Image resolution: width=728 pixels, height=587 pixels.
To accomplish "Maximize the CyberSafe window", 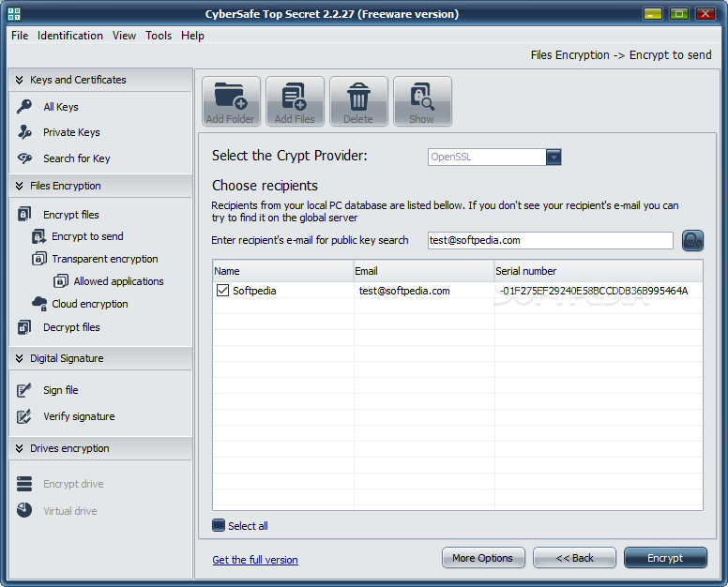I will pyautogui.click(x=679, y=14).
